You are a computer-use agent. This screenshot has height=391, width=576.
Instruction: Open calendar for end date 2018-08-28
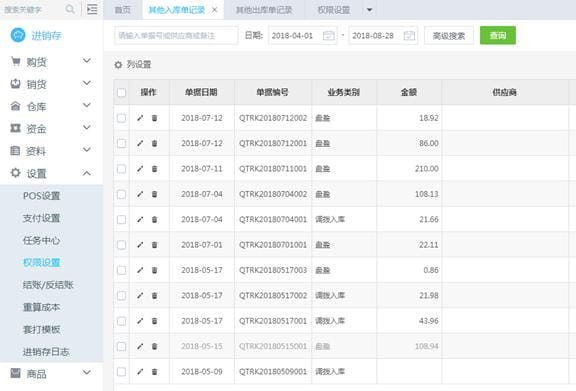coord(409,36)
